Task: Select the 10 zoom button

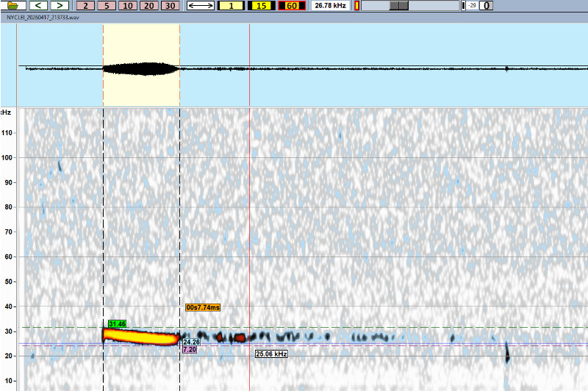Action: 128,6
